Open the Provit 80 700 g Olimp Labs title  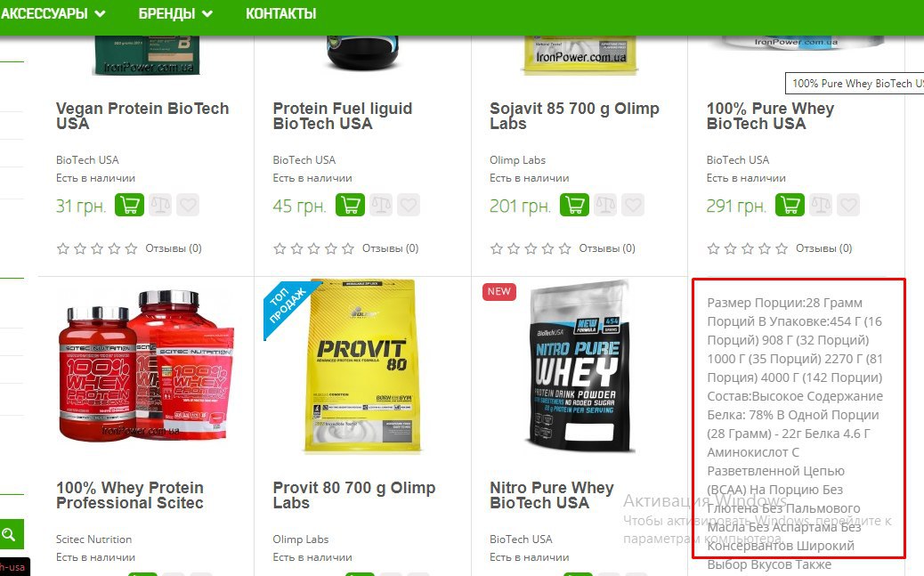coord(353,495)
